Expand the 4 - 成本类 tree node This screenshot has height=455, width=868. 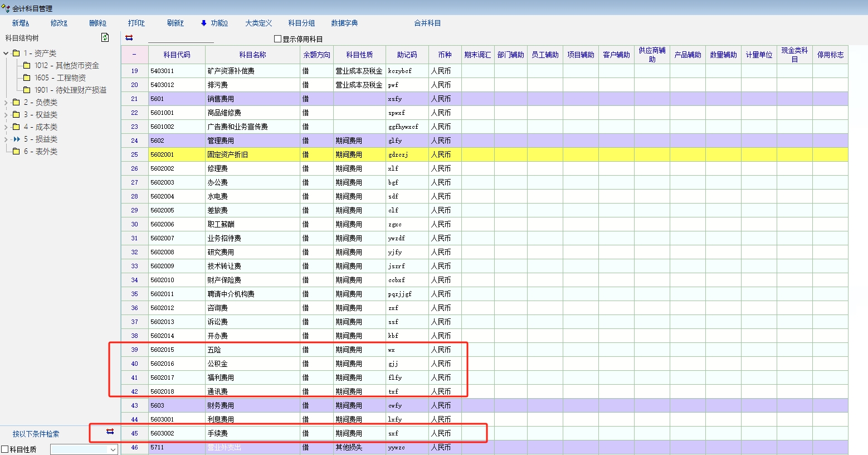coord(6,127)
